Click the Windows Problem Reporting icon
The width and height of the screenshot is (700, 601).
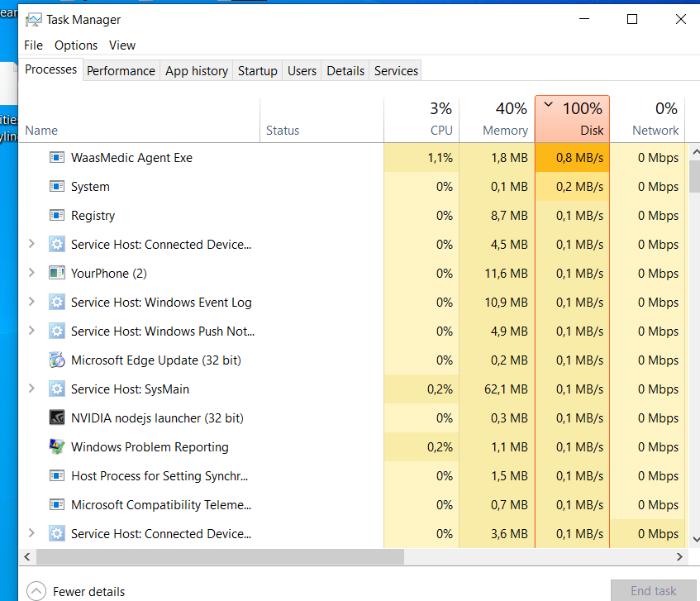coord(57,446)
